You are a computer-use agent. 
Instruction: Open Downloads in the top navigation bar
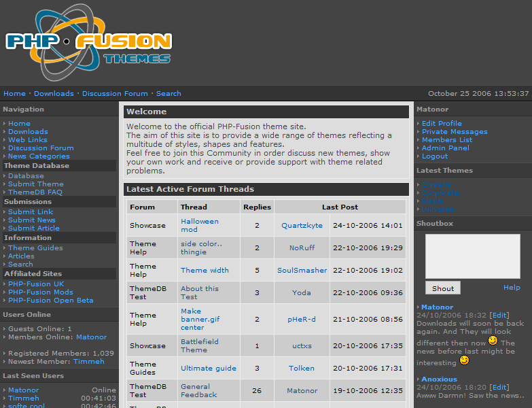tap(54, 93)
